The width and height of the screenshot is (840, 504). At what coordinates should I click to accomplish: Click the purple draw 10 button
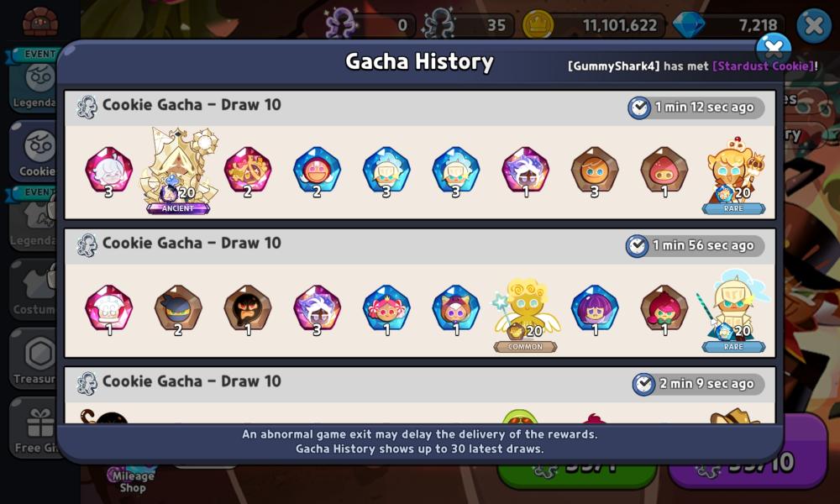(x=748, y=462)
